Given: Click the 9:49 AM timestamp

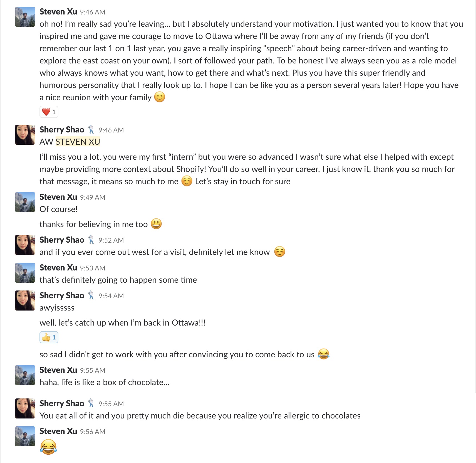Looking at the screenshot, I should (x=93, y=198).
